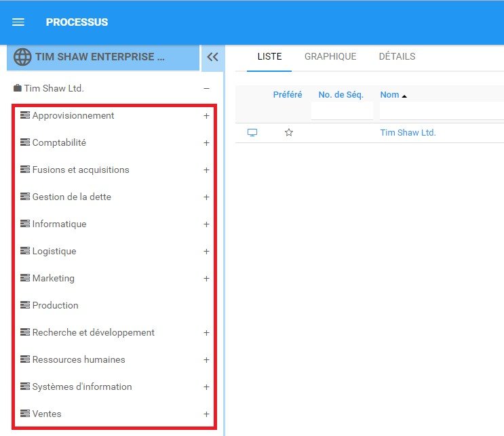
Task: Expand the Gestion de la dette node
Action: coord(206,197)
